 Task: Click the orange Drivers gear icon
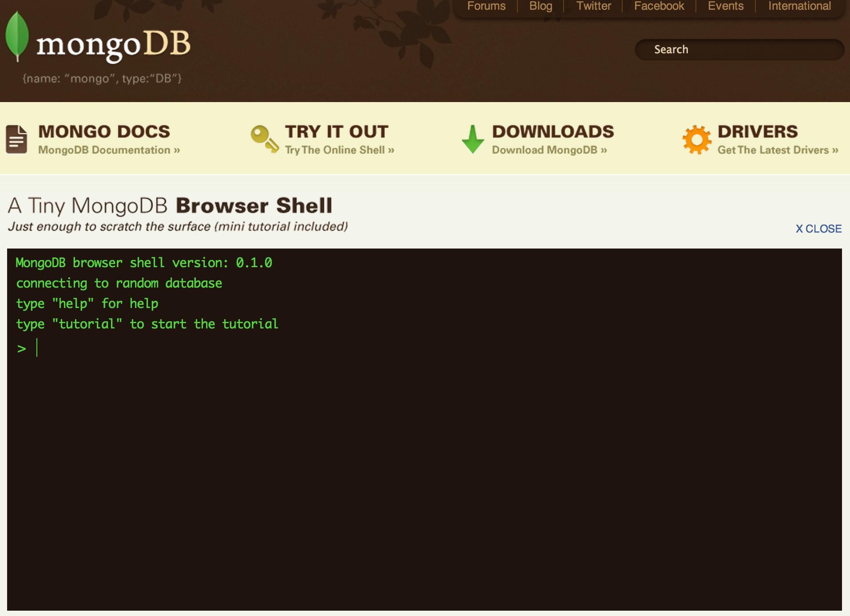pyautogui.click(x=697, y=140)
